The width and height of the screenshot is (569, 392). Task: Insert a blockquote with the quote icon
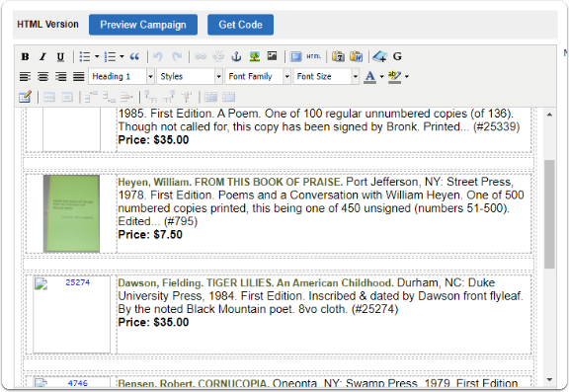tap(134, 57)
